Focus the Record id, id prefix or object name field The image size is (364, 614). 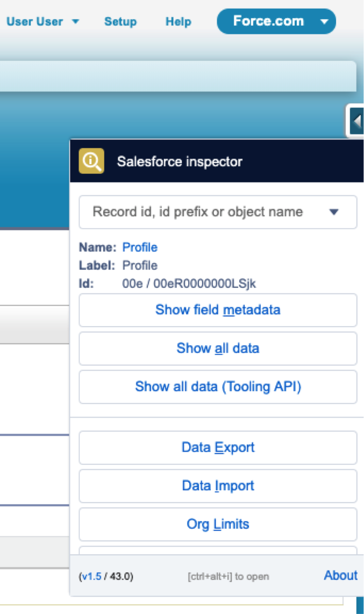[218, 212]
